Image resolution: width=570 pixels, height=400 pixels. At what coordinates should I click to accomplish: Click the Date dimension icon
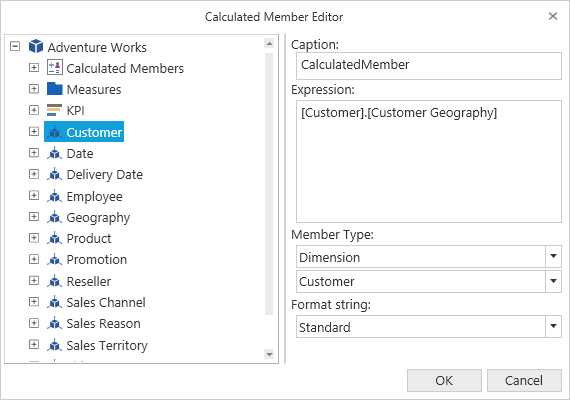[x=55, y=153]
